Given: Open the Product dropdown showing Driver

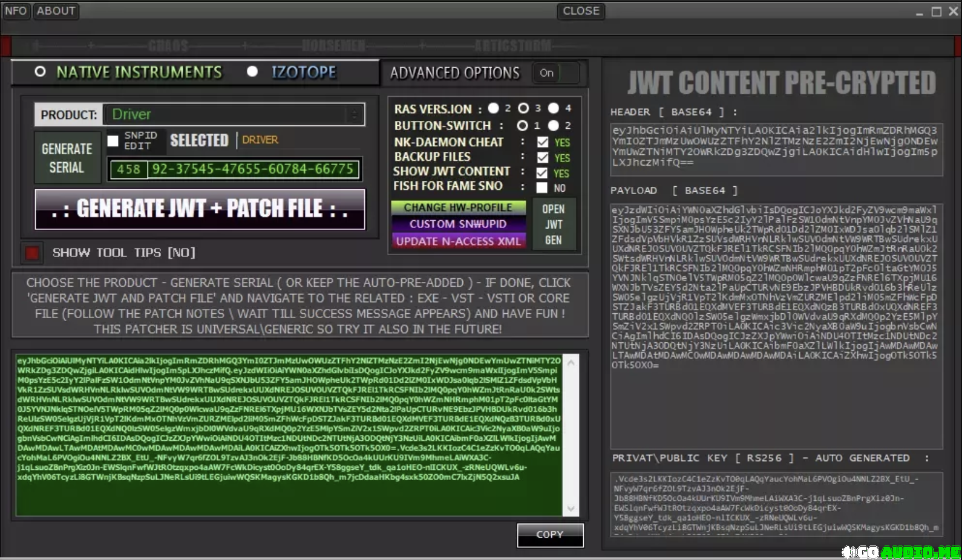Looking at the screenshot, I should (234, 114).
